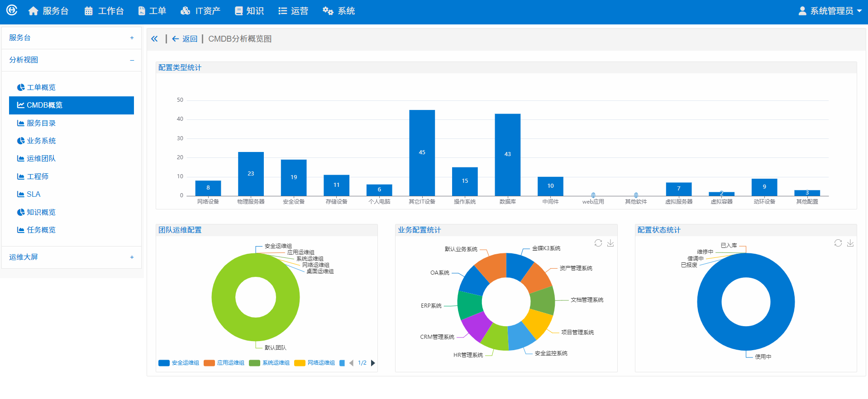
Task: Open the 知识 menu
Action: (249, 11)
